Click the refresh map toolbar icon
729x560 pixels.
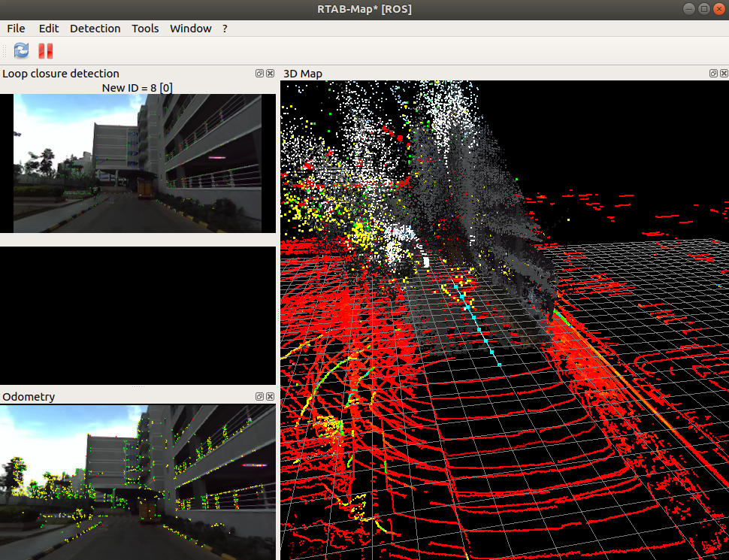click(21, 51)
